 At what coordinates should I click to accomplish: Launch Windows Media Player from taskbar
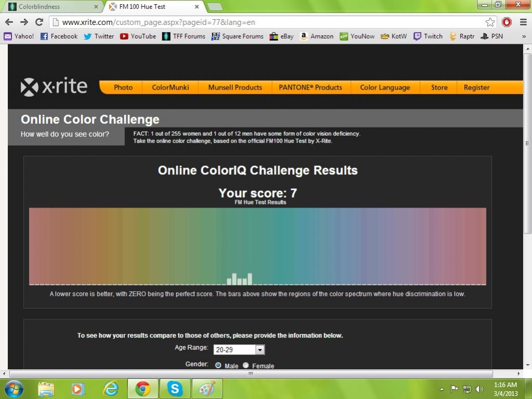tap(77, 389)
